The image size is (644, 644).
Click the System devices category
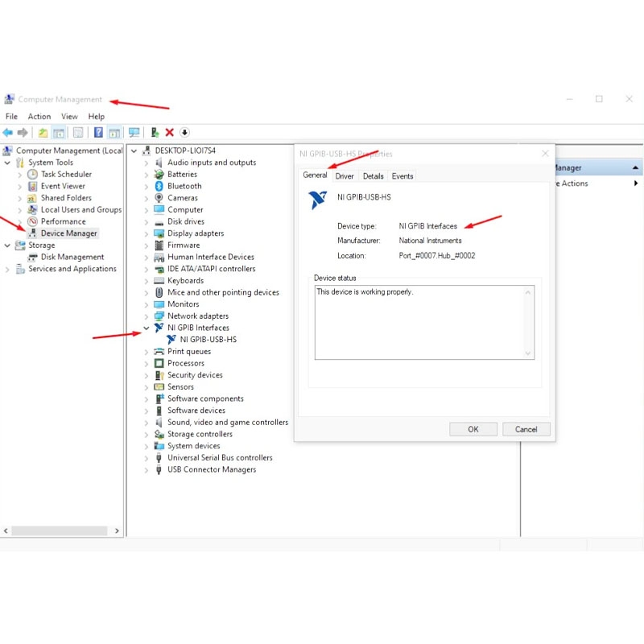[x=193, y=446]
